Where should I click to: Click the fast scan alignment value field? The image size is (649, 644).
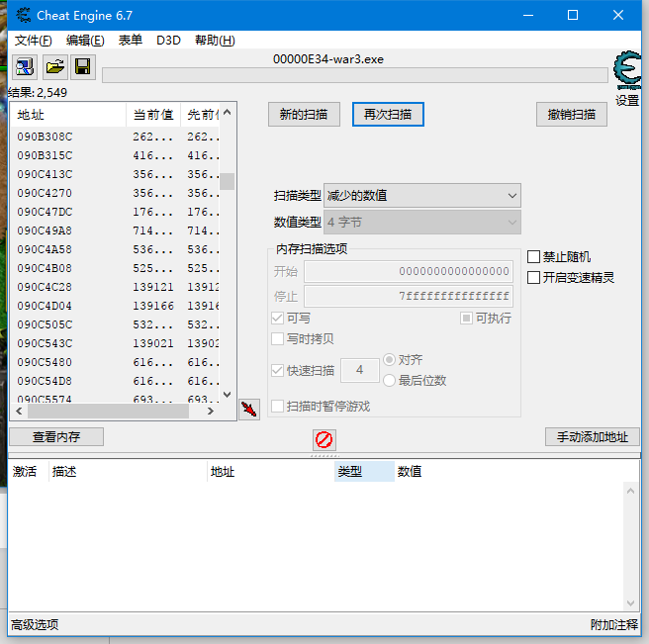pos(360,370)
